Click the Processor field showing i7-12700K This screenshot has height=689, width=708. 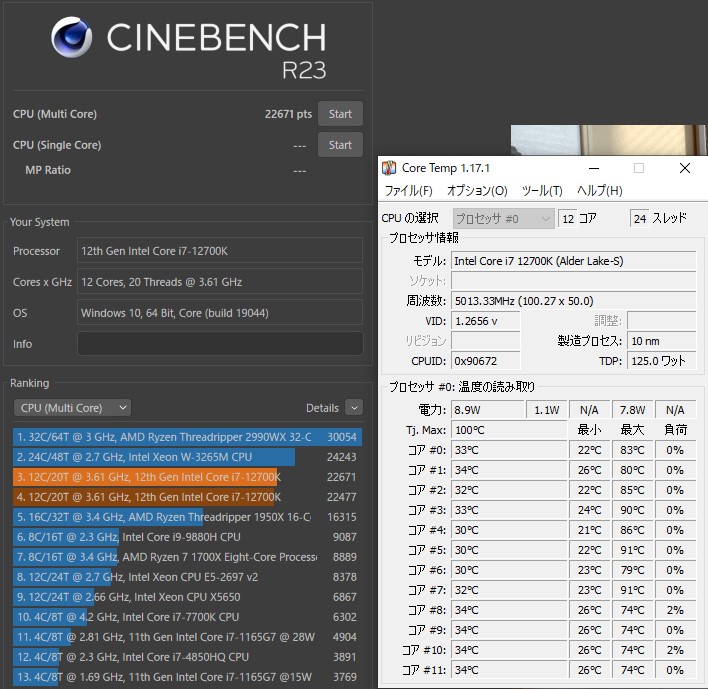[220, 251]
